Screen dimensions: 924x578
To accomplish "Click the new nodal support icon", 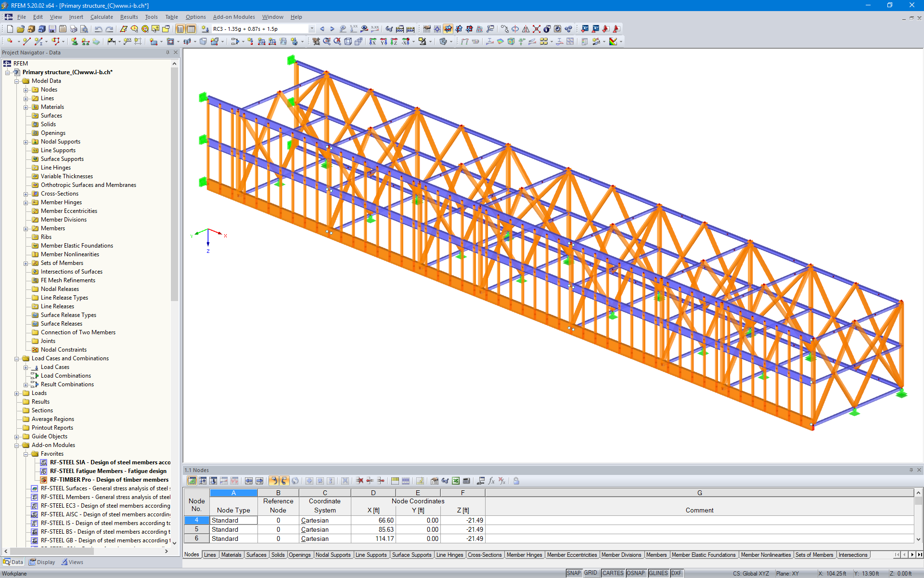I will tap(75, 42).
